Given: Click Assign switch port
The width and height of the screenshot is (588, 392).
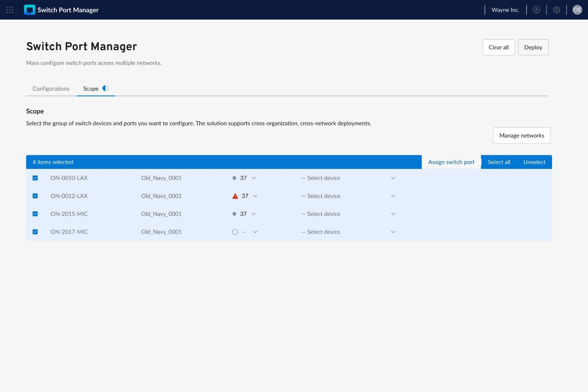Looking at the screenshot, I should [451, 162].
